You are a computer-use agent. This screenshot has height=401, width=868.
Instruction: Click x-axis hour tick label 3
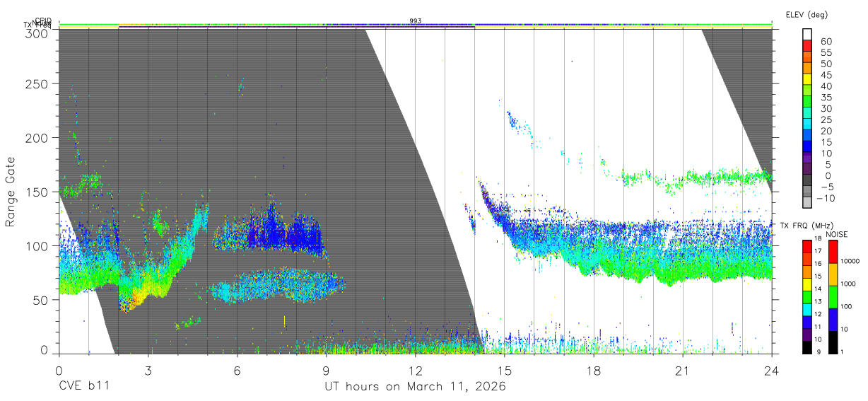148,370
